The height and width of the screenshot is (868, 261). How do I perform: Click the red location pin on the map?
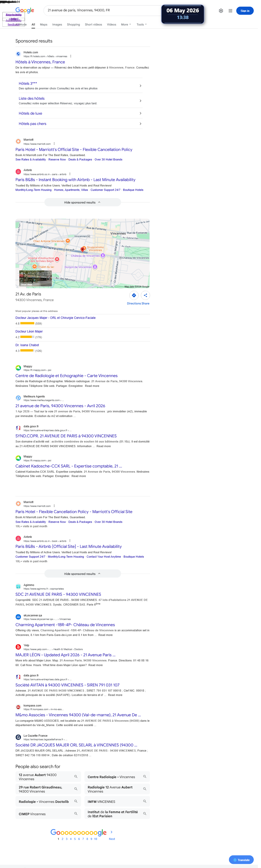tap(83, 249)
